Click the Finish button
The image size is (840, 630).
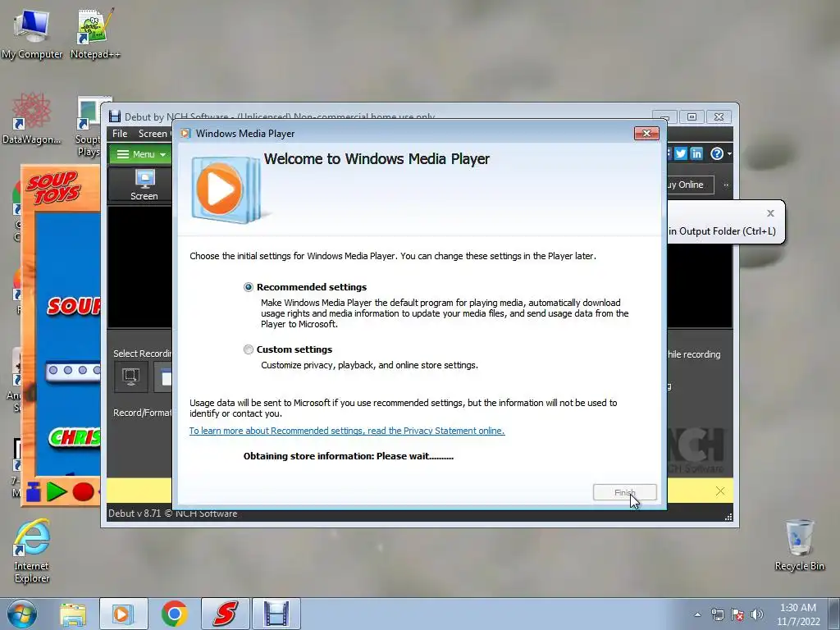tap(624, 492)
